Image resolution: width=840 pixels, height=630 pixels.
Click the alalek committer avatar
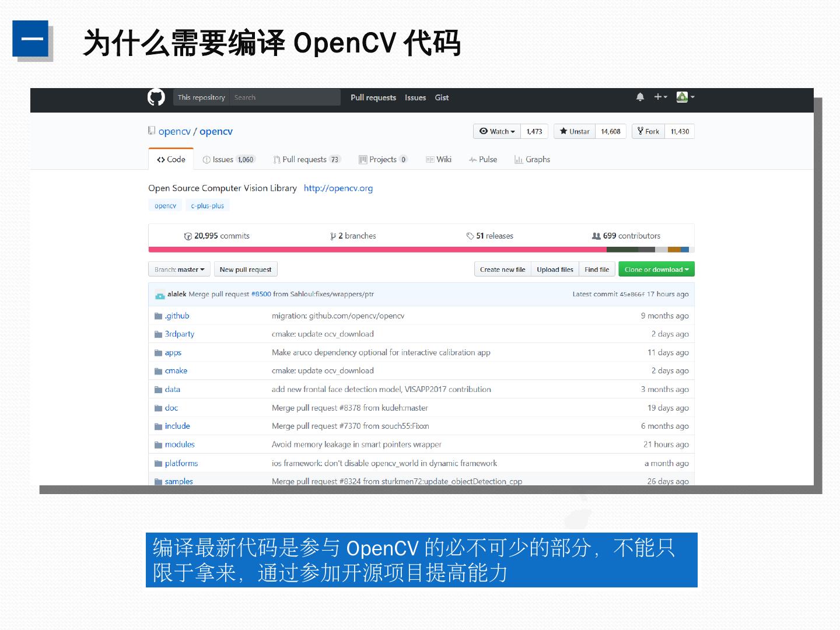tap(160, 295)
